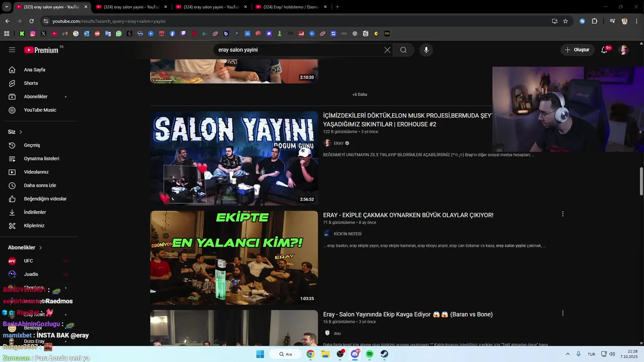Bookmark this page with star icon
644x362 pixels.
[x=566, y=21]
